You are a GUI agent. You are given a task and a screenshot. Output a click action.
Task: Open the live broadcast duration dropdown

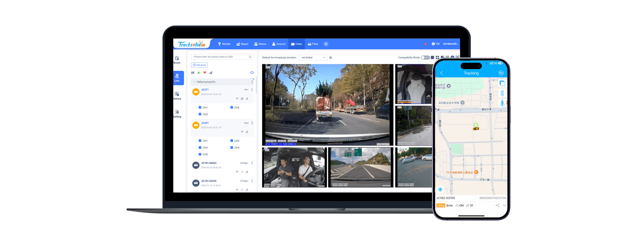[313, 57]
